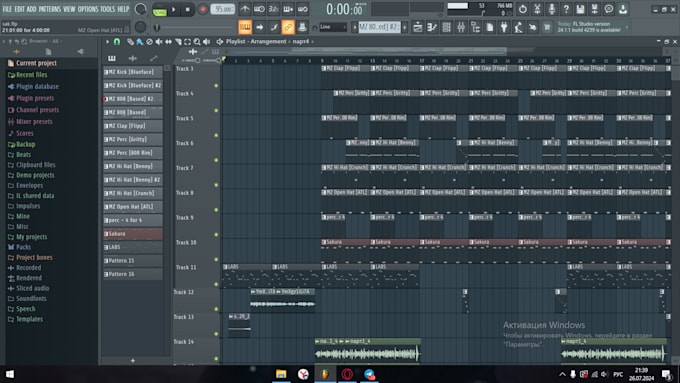Select the Paint brush tool in playlist
The height and width of the screenshot is (383, 680).
point(140,42)
